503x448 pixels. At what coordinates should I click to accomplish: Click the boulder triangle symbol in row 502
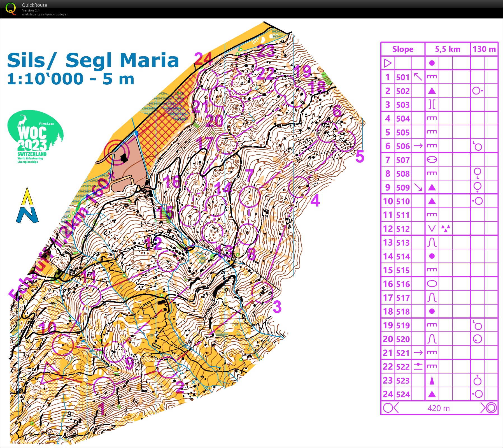(432, 91)
